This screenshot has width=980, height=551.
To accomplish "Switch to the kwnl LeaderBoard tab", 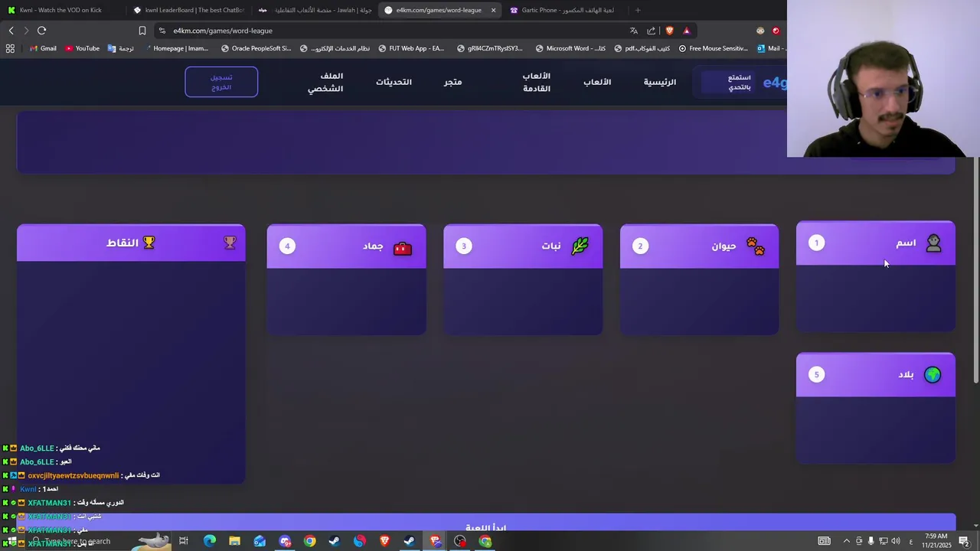I will pos(188,10).
